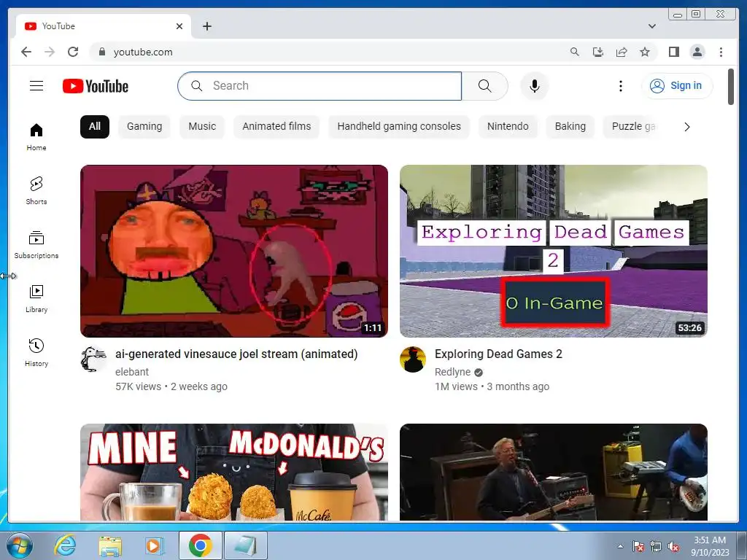The height and width of the screenshot is (560, 747).
Task: Go to Home in the sidebar
Action: click(36, 137)
